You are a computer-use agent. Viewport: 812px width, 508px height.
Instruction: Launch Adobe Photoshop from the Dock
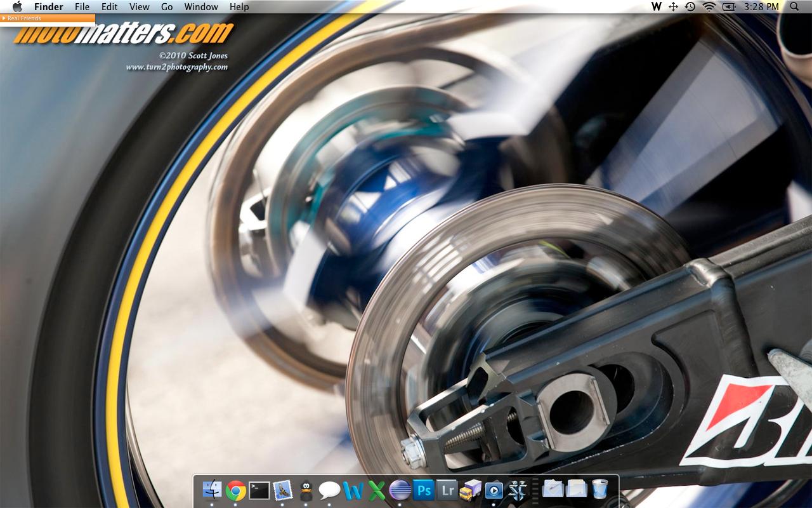pyautogui.click(x=423, y=490)
